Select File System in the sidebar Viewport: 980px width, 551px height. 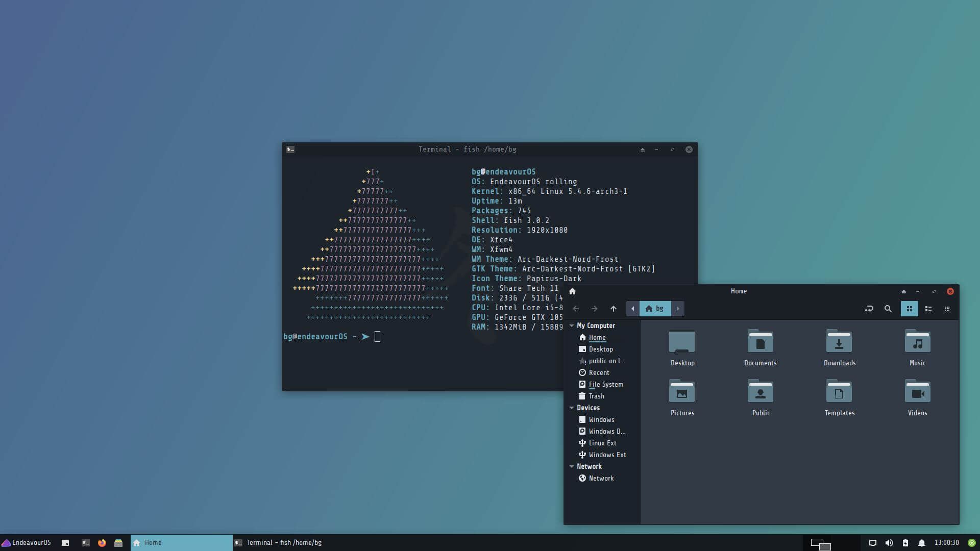point(605,384)
